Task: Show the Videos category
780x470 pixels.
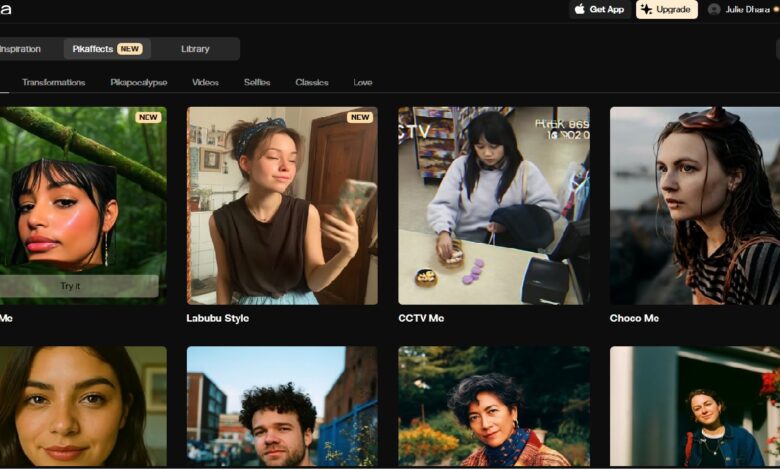Action: click(205, 82)
